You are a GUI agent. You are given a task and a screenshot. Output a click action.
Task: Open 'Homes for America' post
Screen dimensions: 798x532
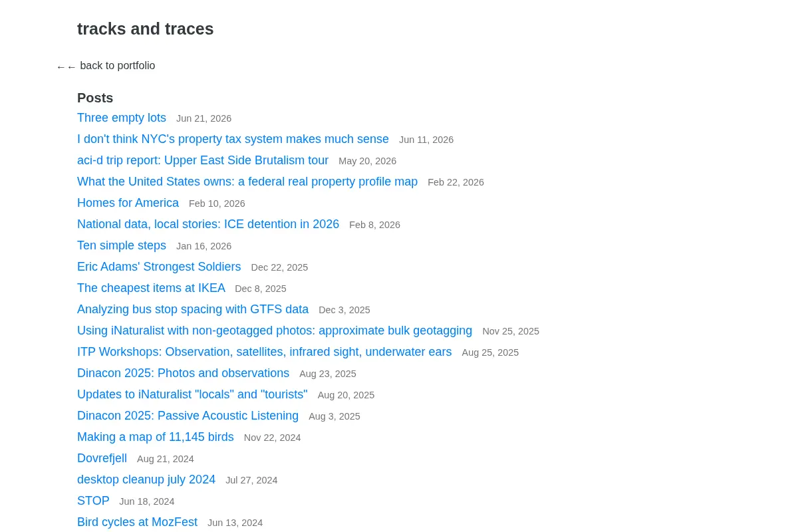[x=128, y=203]
